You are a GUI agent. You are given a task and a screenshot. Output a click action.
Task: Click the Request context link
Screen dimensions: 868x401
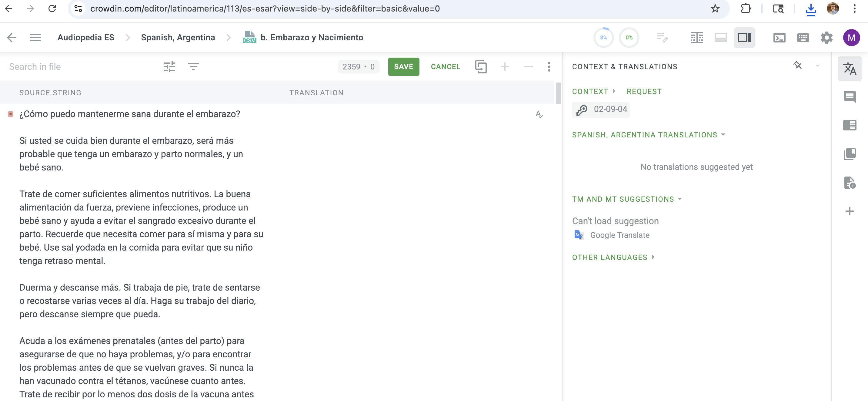coord(644,91)
